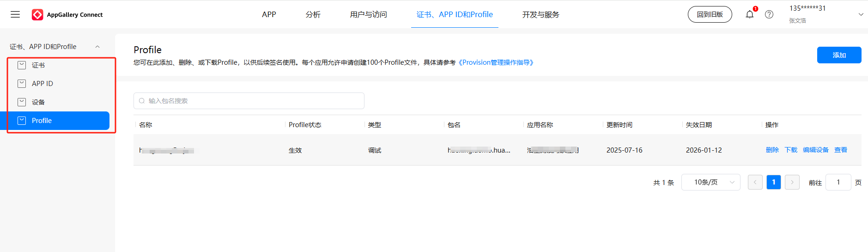
Task: Click the 类型 column header
Action: click(375, 125)
